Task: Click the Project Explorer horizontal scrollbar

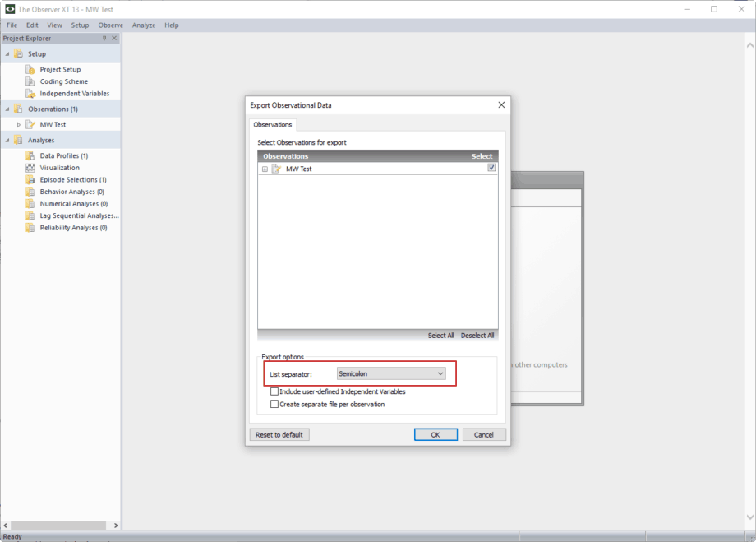Action: (60, 526)
